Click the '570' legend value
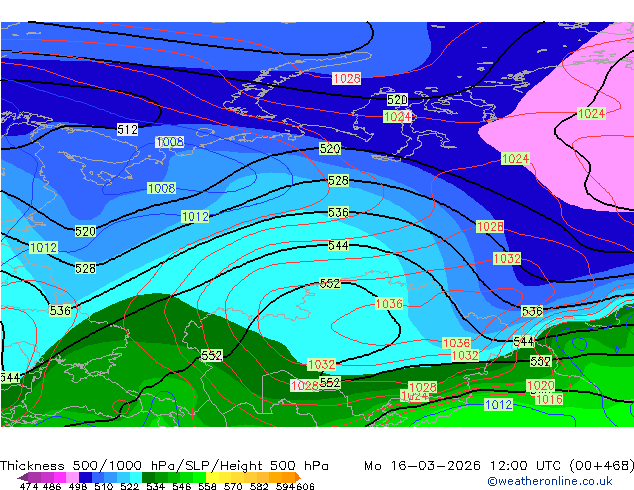 coord(233,486)
